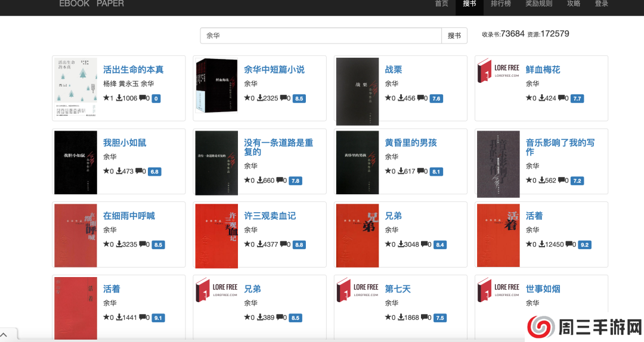Image resolution: width=644 pixels, height=342 pixels.
Task: Select the 搜书 tab in navbar
Action: (469, 4)
